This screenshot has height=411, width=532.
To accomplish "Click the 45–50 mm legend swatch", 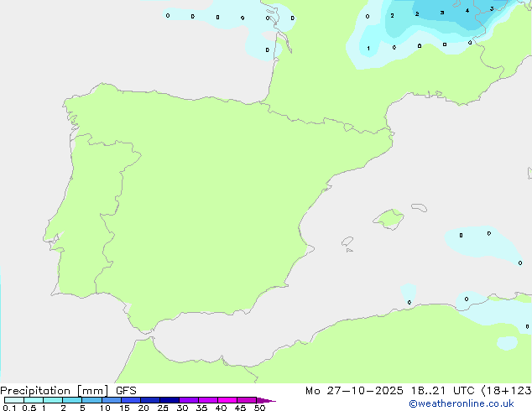I will pos(247,400).
